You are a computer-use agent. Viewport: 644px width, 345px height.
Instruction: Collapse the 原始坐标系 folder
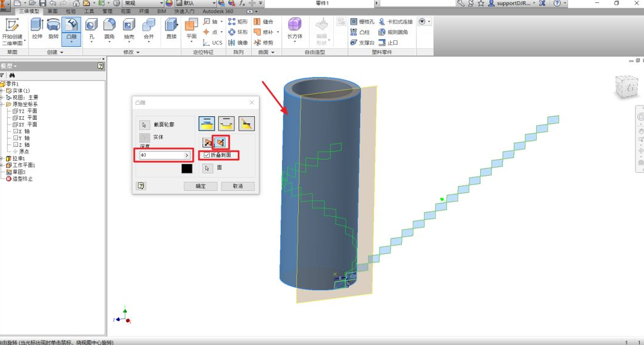point(2,104)
